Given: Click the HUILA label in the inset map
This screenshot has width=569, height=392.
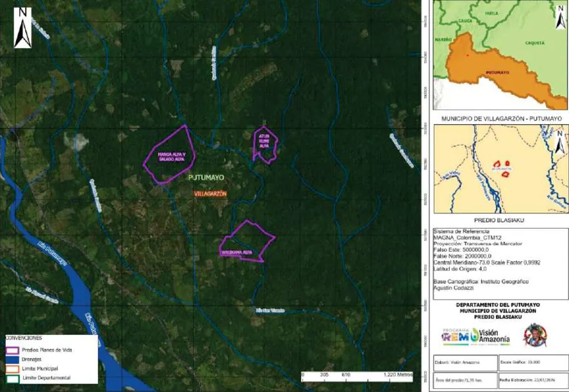Looking at the screenshot, I should pyautogui.click(x=491, y=13).
